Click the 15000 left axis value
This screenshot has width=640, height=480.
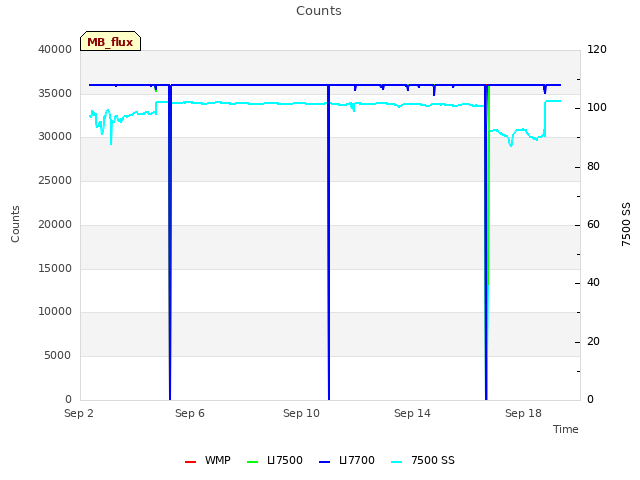(55, 268)
